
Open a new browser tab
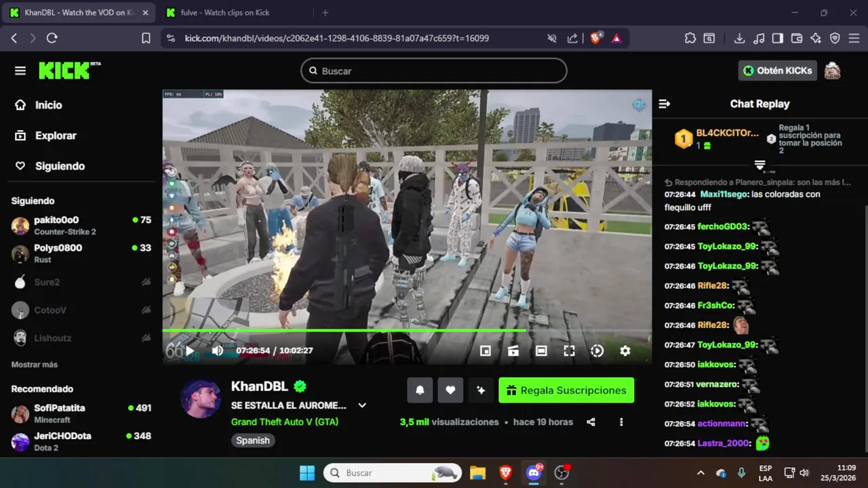325,12
